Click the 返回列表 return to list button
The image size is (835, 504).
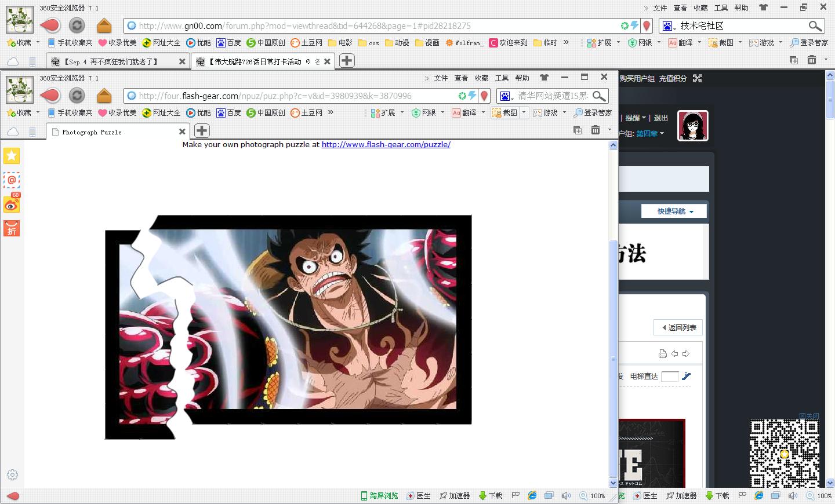[678, 327]
